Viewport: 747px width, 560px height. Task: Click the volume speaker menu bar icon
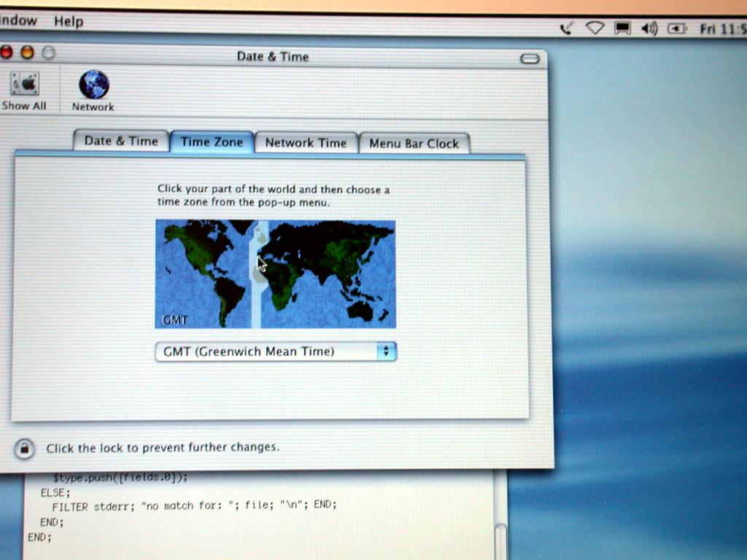coord(649,28)
